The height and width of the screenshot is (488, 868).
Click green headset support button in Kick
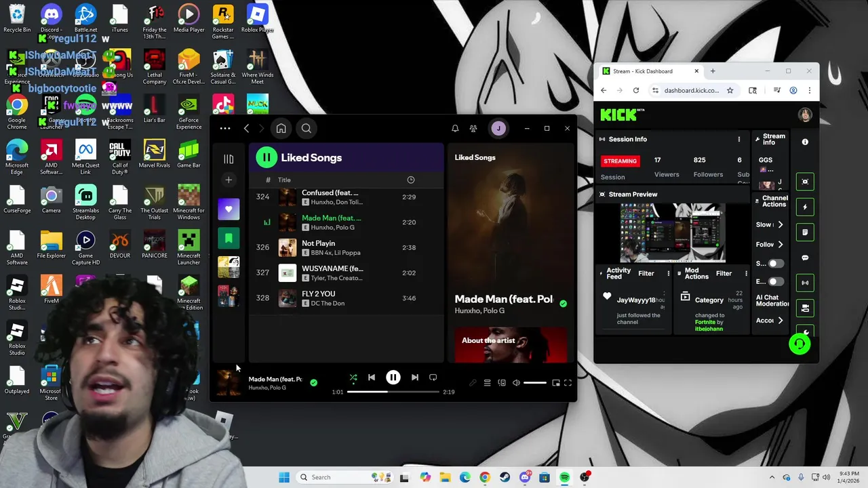tap(800, 344)
